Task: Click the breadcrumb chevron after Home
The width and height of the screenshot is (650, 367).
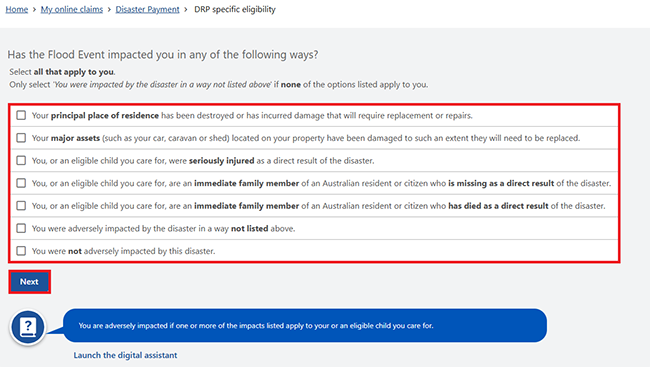Action: (34, 10)
